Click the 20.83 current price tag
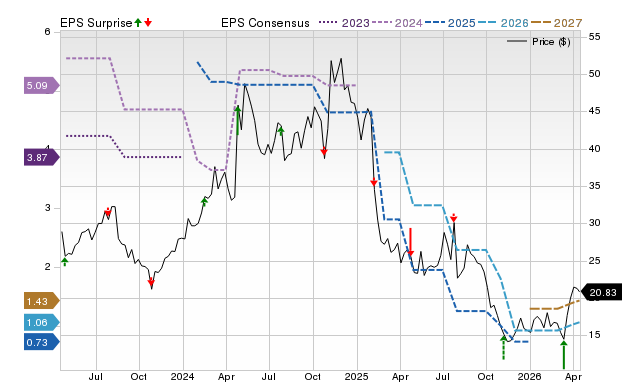The width and height of the screenshot is (640, 382). [x=601, y=292]
